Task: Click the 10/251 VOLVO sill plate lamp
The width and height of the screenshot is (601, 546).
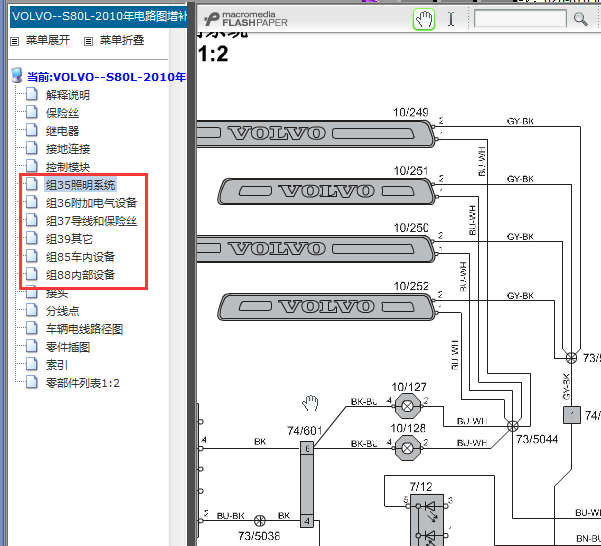Action: 327,191
